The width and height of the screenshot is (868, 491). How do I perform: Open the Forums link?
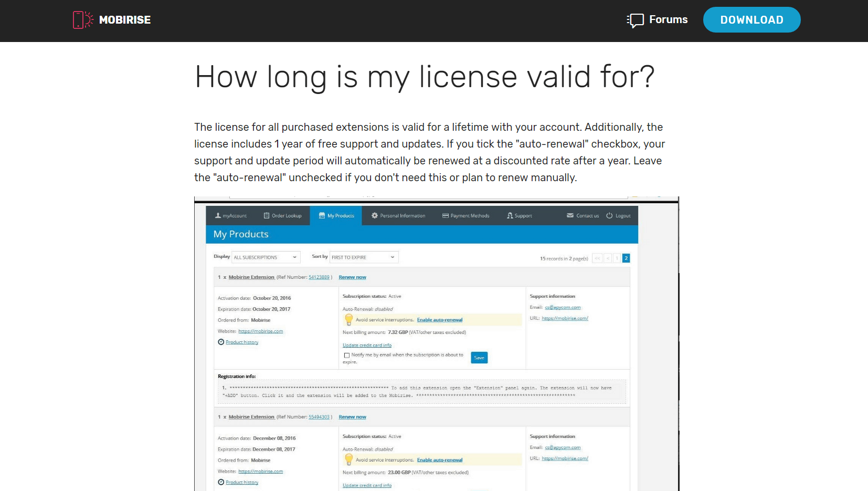tap(668, 19)
